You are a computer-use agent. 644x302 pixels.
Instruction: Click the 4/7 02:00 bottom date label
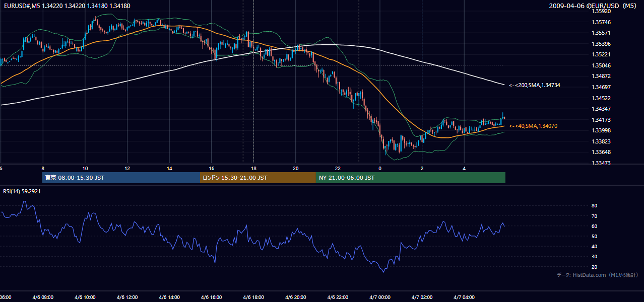point(422,297)
